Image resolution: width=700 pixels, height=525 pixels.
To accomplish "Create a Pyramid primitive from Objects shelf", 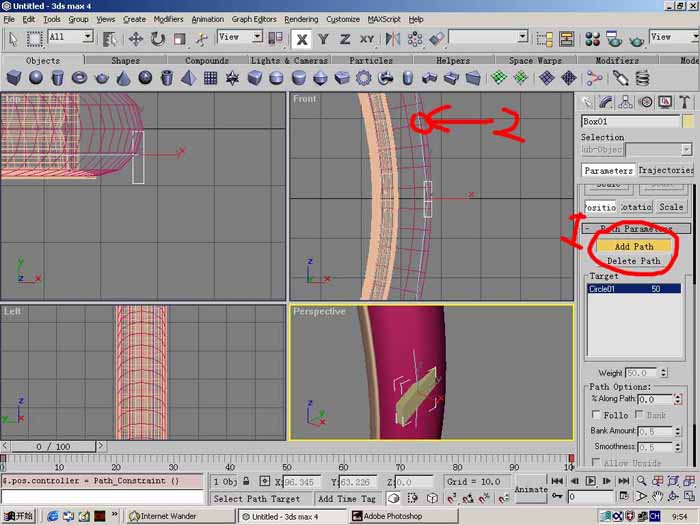I will (x=189, y=78).
